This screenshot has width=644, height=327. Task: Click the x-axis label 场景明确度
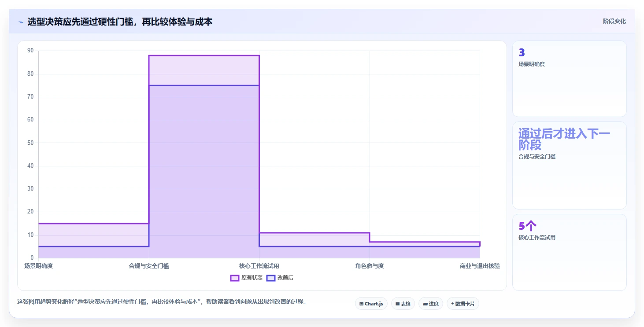click(38, 266)
